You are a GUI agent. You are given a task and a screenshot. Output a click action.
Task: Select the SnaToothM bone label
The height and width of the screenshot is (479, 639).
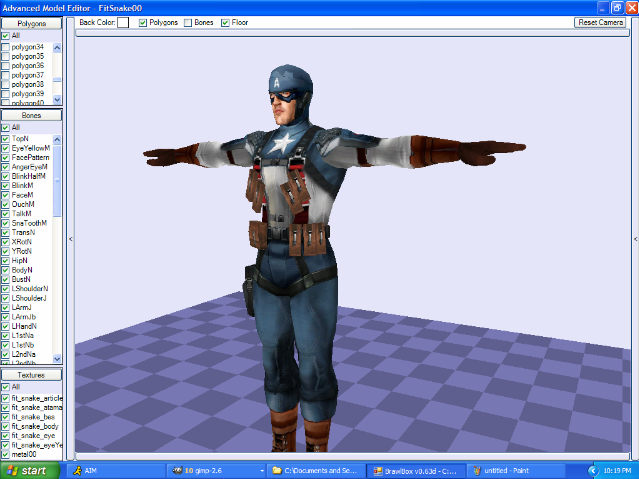[x=29, y=223]
